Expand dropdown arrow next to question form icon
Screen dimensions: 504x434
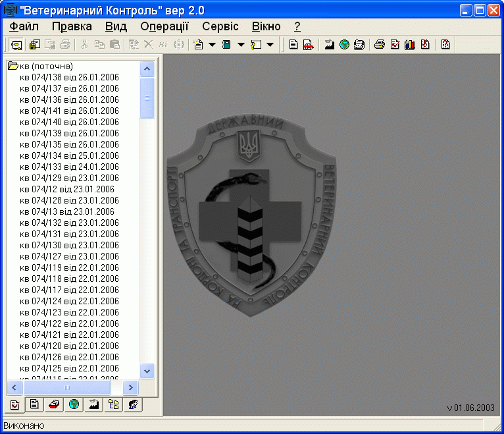[270, 44]
